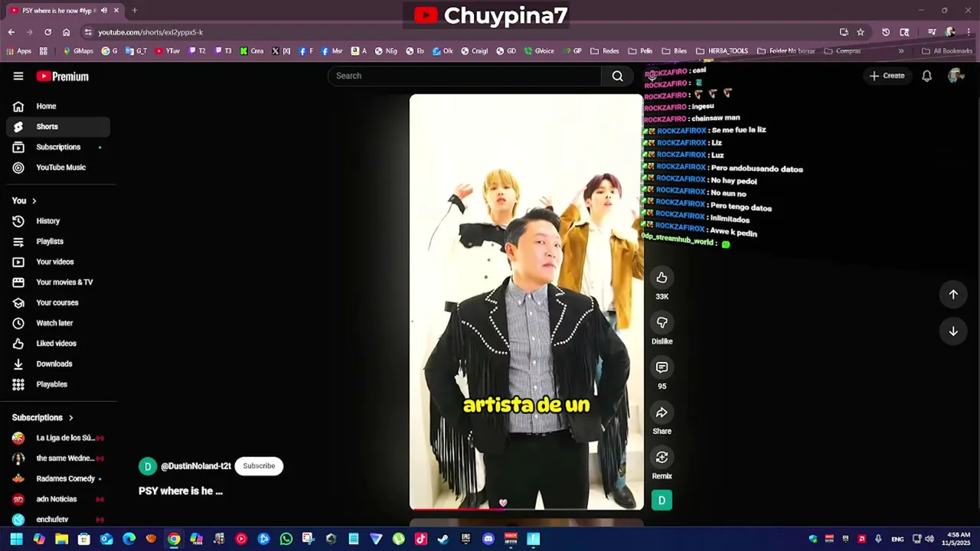Mute the tab audio speaker icon
980x551 pixels.
pos(104,10)
